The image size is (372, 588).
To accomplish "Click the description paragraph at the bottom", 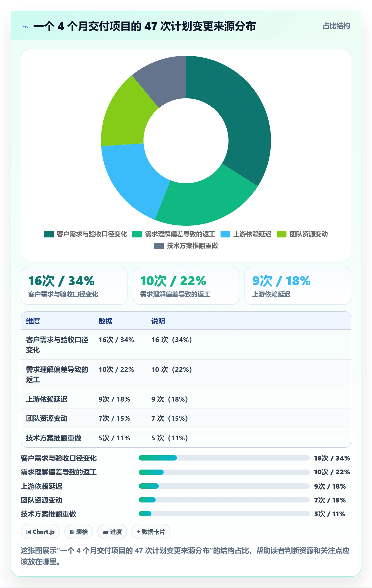I will [185, 556].
